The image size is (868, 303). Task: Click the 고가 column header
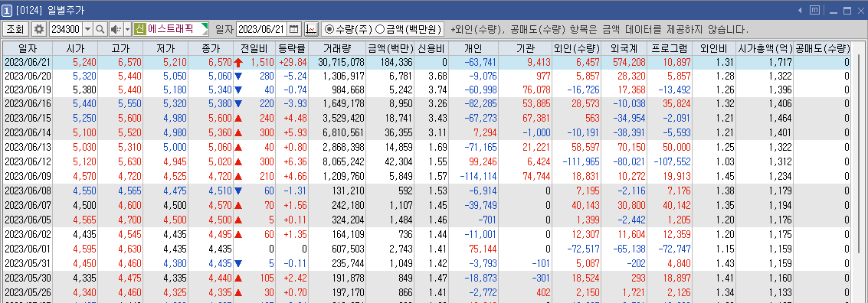(120, 49)
